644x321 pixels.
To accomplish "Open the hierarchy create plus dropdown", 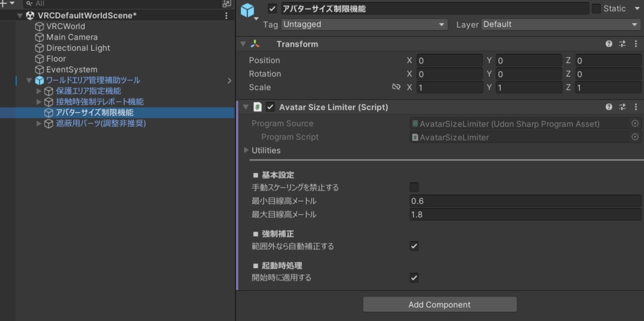I will coord(7,3).
